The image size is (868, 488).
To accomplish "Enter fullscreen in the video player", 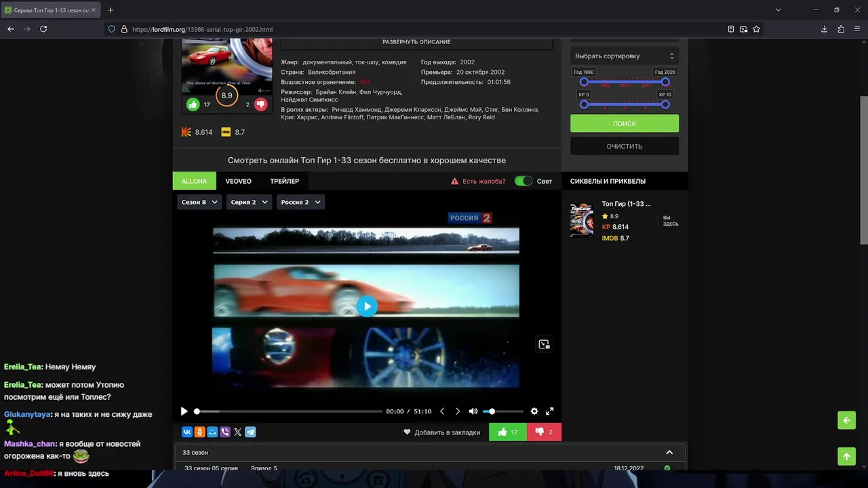I will pos(550,411).
